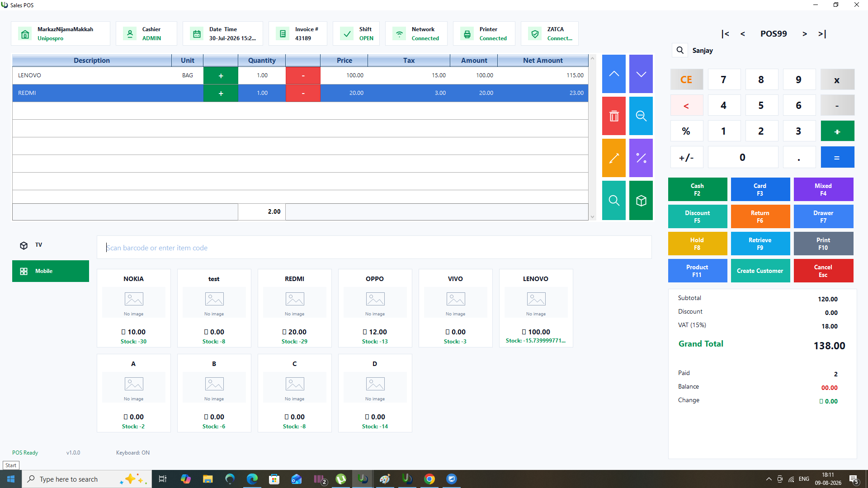Viewport: 868px width, 488px height.
Task: Click the Print F10 button
Action: (x=824, y=244)
